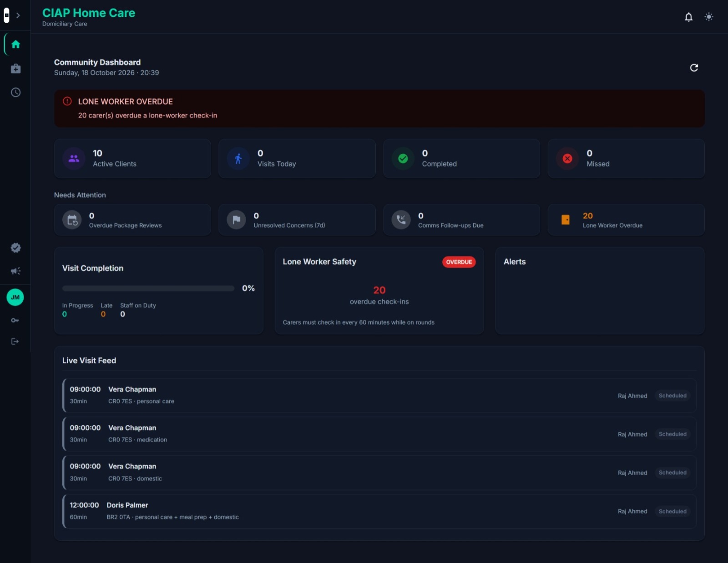Click the In Progress count
728x563 pixels.
click(65, 314)
